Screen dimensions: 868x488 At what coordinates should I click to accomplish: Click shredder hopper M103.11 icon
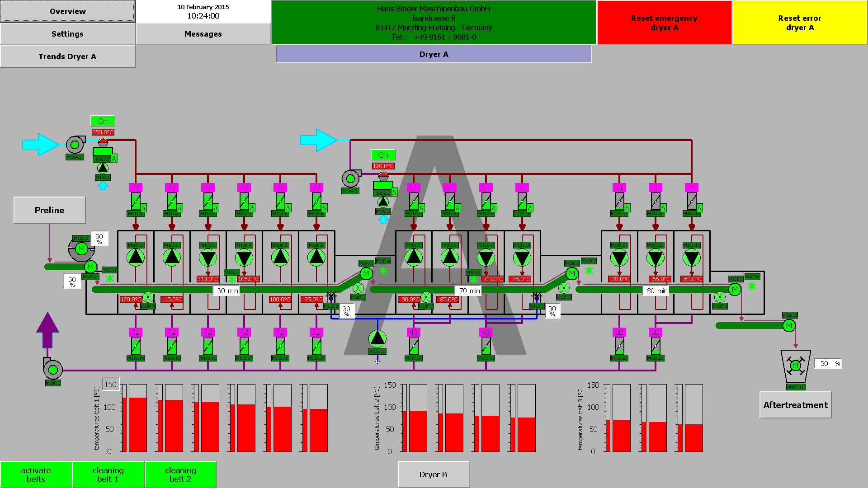(796, 366)
